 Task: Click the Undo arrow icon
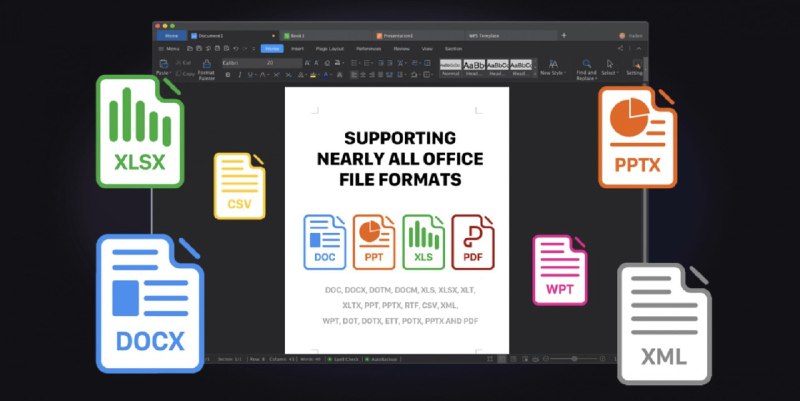pos(236,48)
